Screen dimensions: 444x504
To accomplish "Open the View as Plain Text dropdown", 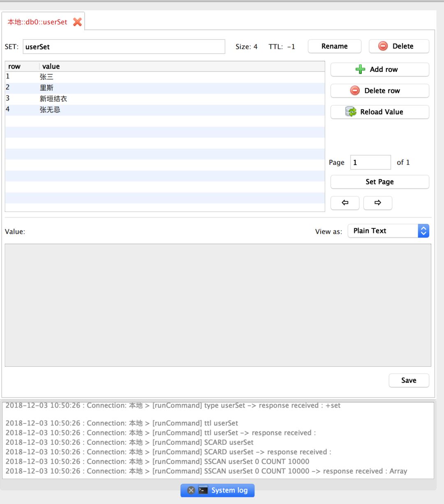I will 388,231.
